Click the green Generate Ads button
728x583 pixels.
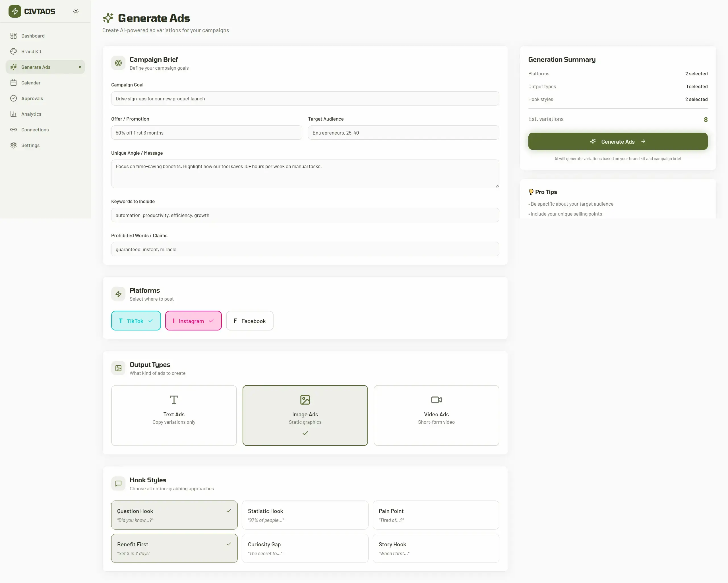pyautogui.click(x=618, y=141)
